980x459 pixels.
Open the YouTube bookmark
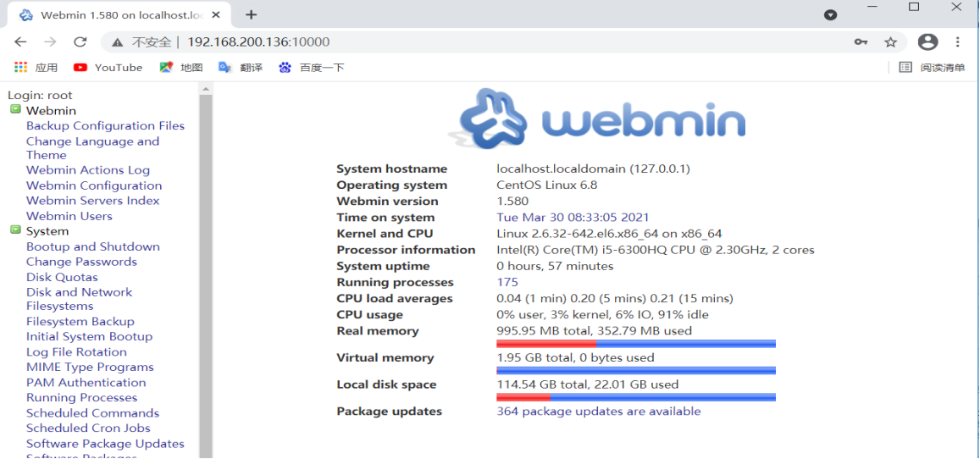pyautogui.click(x=108, y=68)
